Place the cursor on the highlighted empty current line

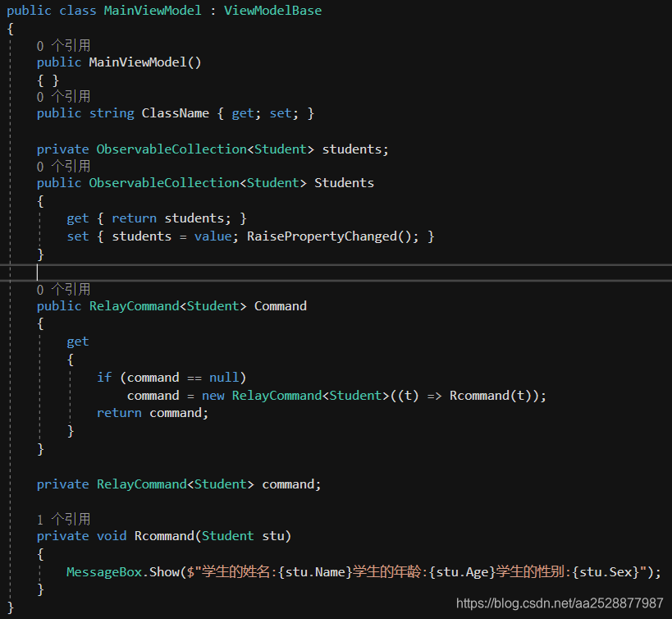coord(336,273)
